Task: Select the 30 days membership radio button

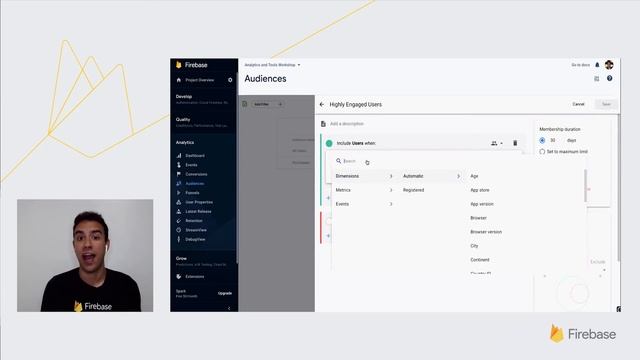Action: (542, 140)
